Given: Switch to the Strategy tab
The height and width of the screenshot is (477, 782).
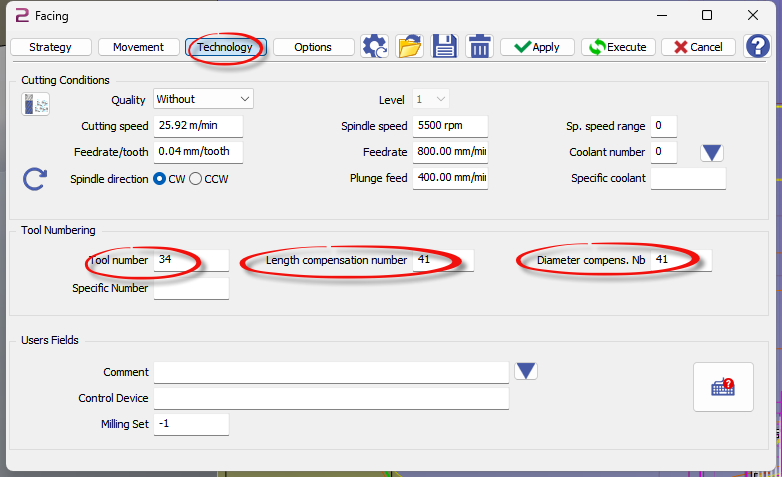Looking at the screenshot, I should point(50,47).
